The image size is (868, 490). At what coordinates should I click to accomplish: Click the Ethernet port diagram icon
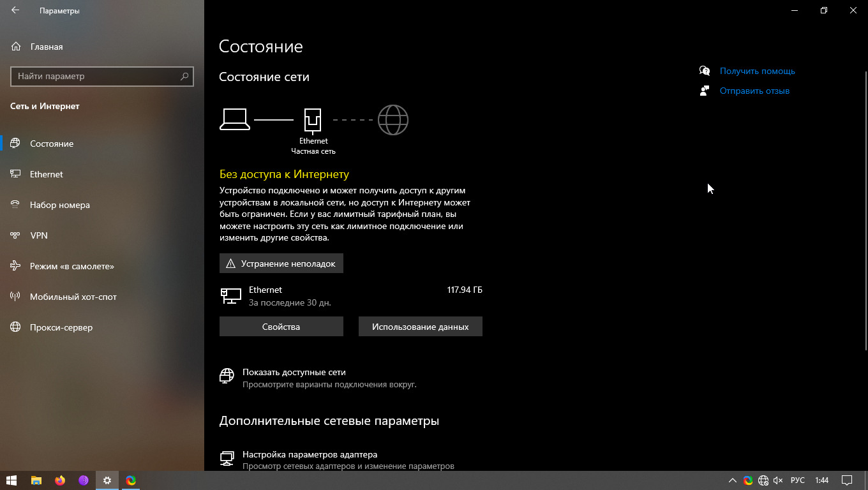(313, 120)
